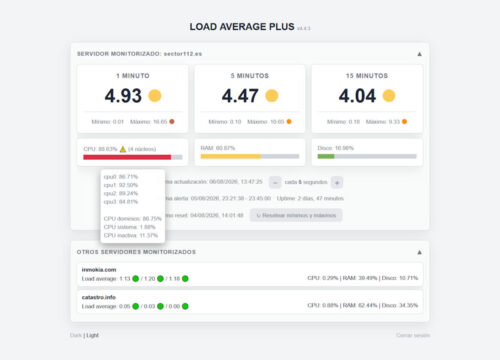Click the sector112.es server name in header
This screenshot has width=500, height=360.
click(183, 54)
